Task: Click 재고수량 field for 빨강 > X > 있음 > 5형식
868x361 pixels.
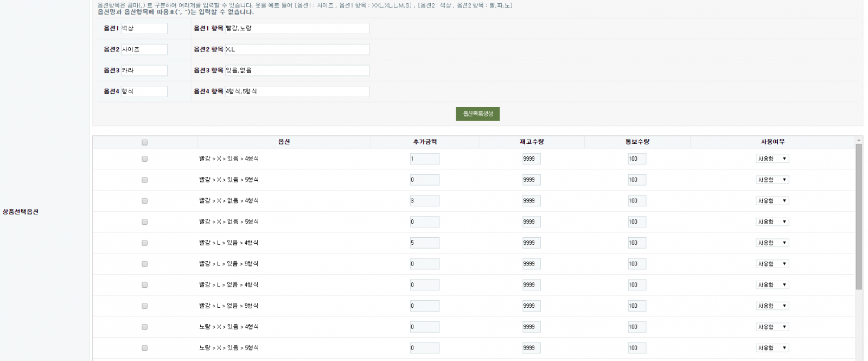Action: [x=531, y=180]
